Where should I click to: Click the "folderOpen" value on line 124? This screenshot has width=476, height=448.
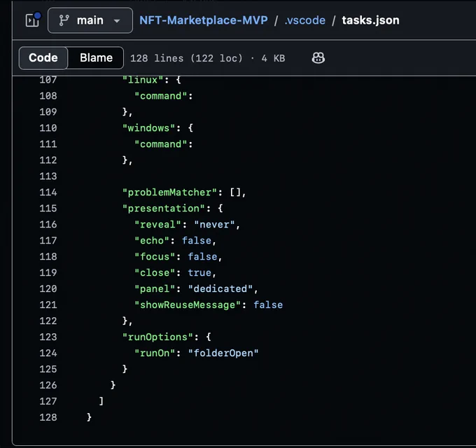coord(223,353)
